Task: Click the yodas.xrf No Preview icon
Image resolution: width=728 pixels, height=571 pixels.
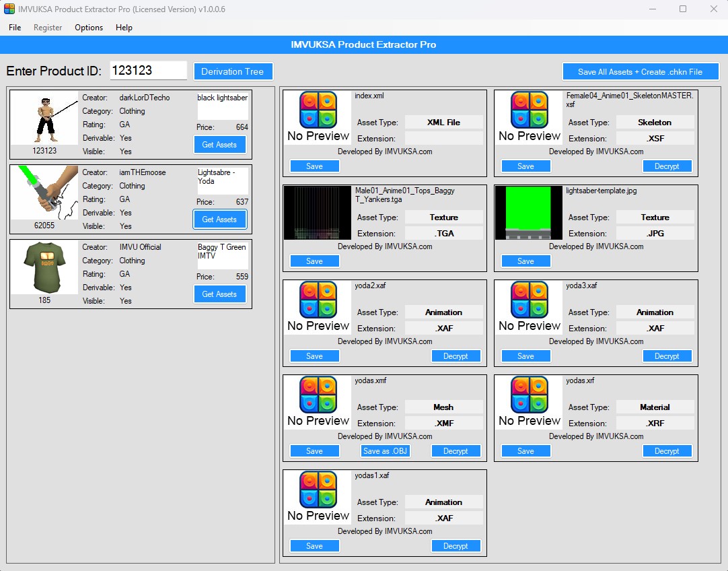Action: point(530,402)
